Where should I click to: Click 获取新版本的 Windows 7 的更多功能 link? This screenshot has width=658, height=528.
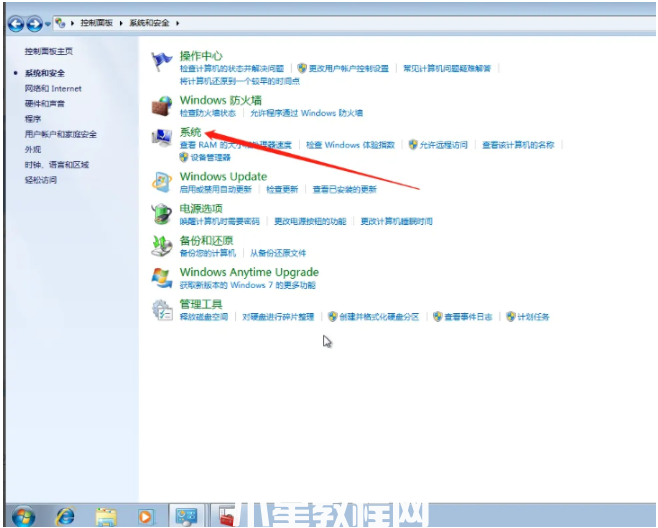(x=248, y=285)
